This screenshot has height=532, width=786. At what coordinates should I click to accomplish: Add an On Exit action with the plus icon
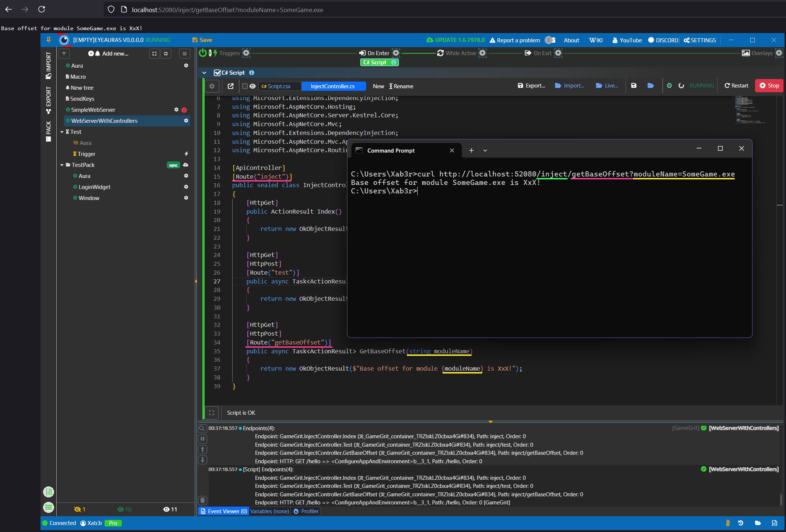tap(558, 53)
